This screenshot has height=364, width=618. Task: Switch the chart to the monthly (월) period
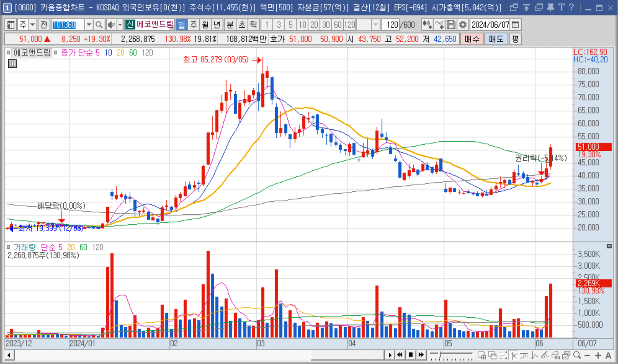pos(205,25)
